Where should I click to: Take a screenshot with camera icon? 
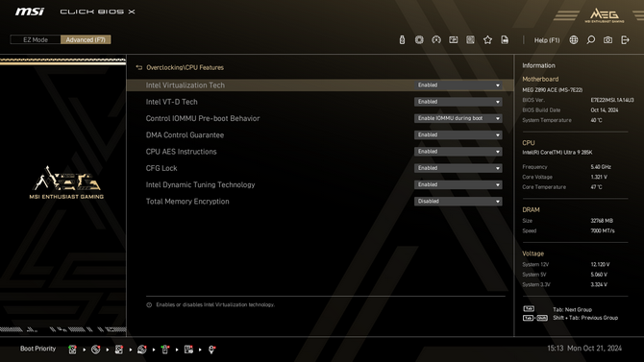607,39
